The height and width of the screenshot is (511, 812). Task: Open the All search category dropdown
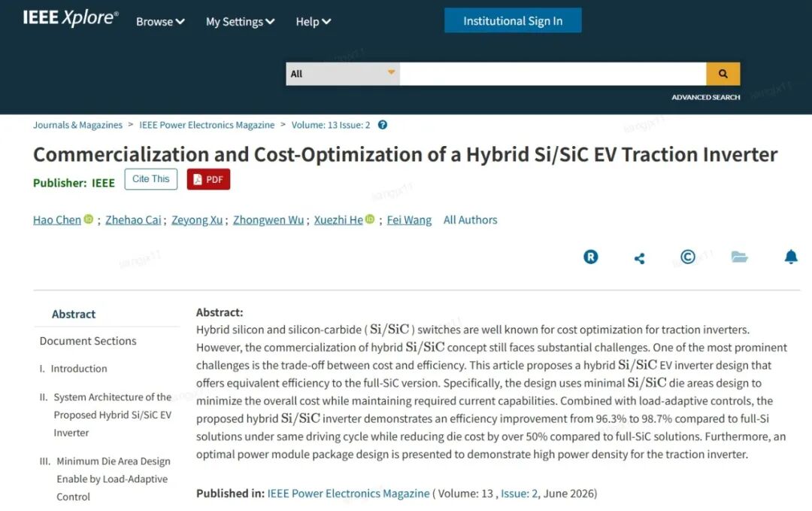(342, 74)
